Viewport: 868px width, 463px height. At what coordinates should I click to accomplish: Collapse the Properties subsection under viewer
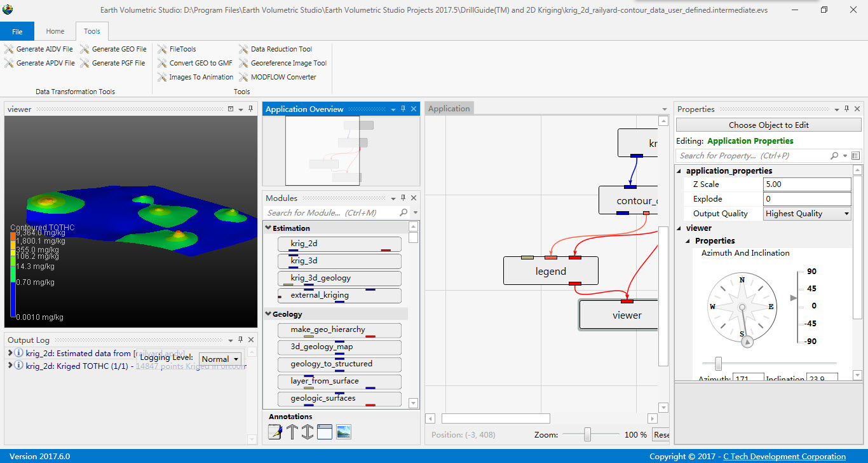click(688, 241)
